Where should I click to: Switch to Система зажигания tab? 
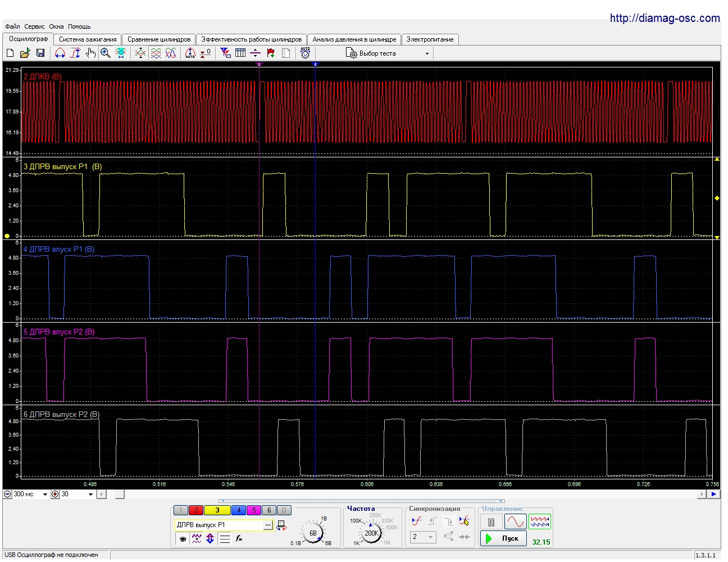coord(88,39)
